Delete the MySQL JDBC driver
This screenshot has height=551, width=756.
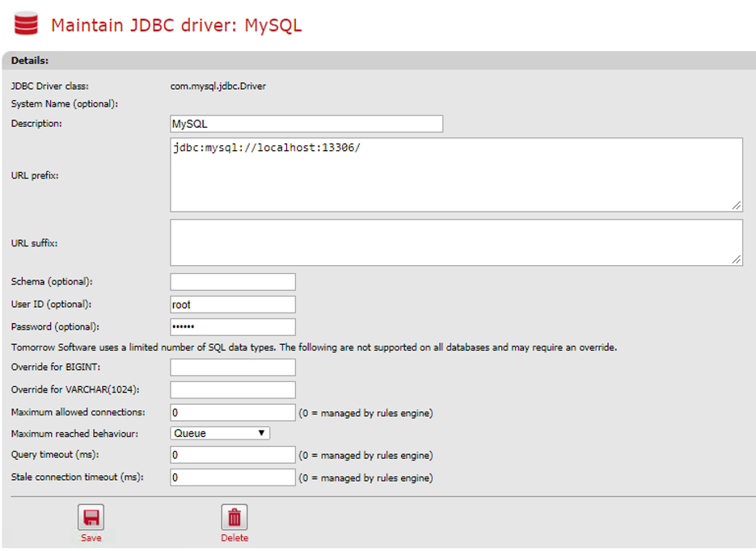[234, 519]
